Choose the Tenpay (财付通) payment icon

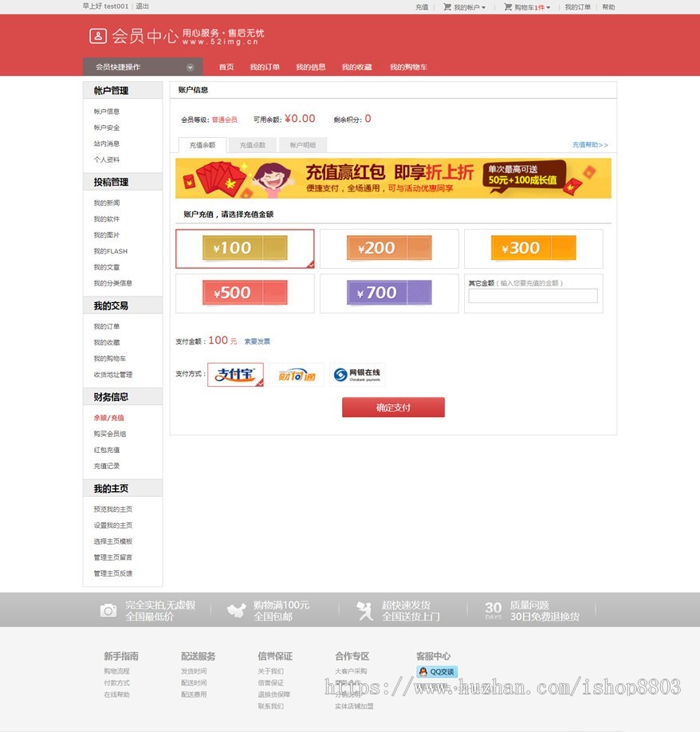(295, 374)
